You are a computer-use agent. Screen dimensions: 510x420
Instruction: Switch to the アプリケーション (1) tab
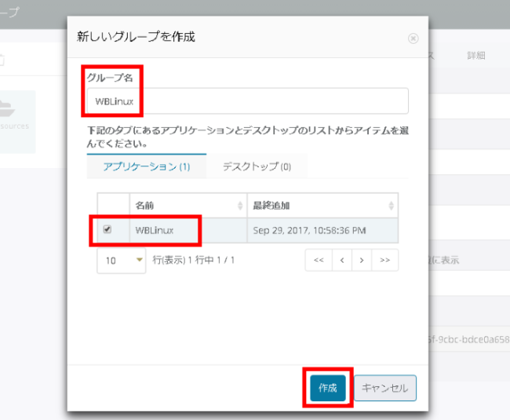[x=147, y=166]
